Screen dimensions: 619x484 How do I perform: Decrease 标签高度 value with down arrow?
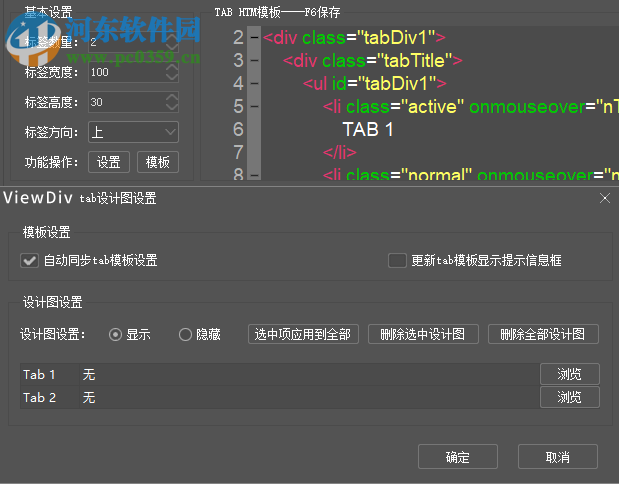coord(172,106)
